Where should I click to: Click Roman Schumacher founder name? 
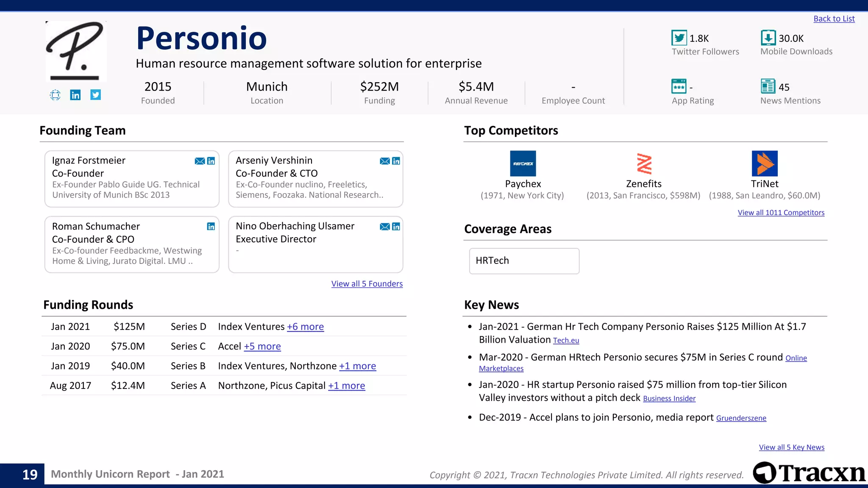tap(96, 227)
